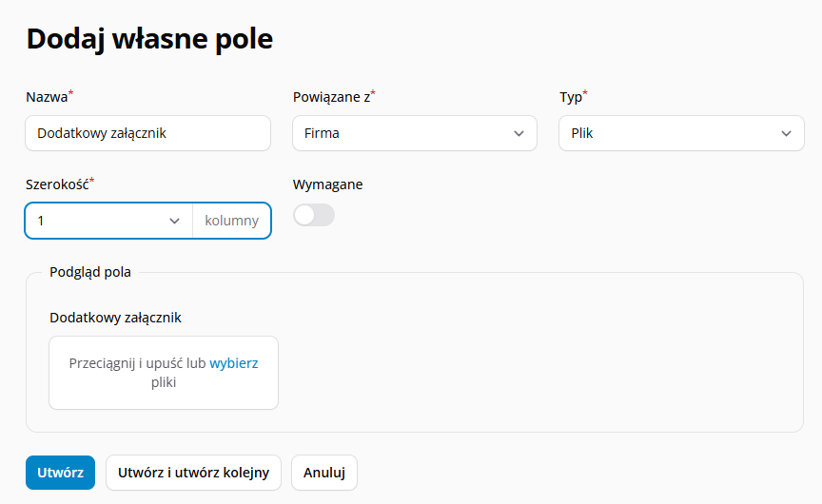The width and height of the screenshot is (822, 504).
Task: Click Dodatkowy załącznik label in preview
Action: pyautogui.click(x=115, y=318)
